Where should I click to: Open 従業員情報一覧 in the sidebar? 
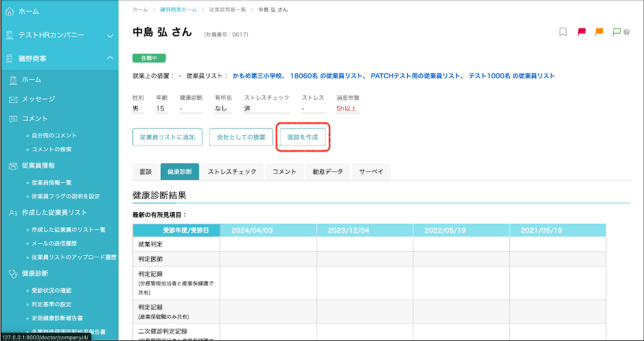[51, 183]
